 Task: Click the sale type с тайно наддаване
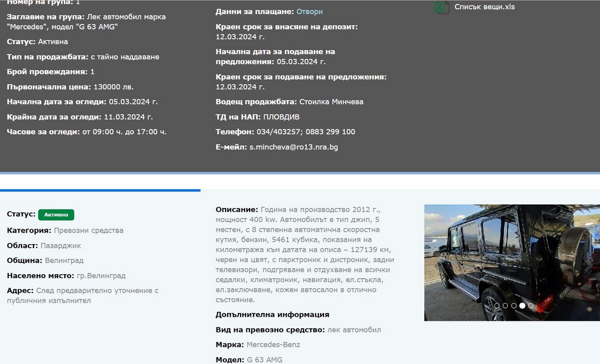124,57
